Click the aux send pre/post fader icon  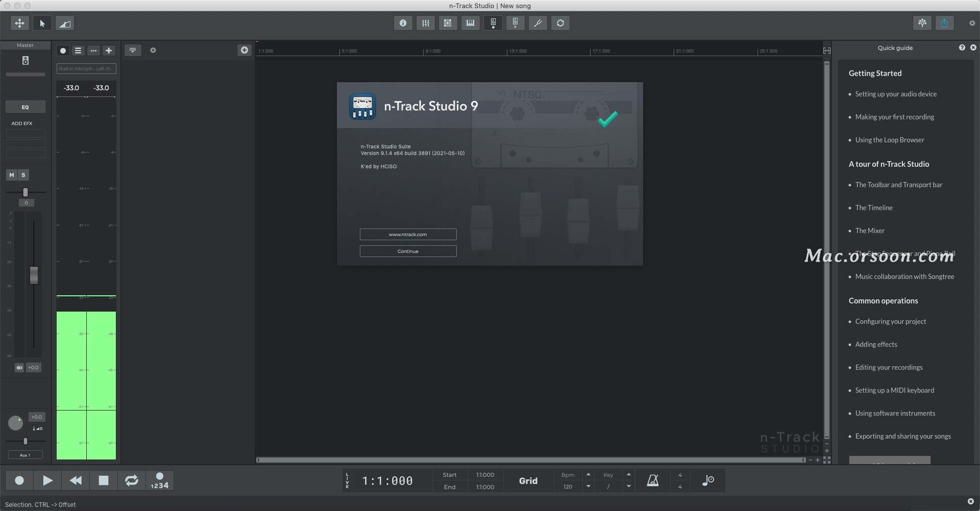click(37, 428)
